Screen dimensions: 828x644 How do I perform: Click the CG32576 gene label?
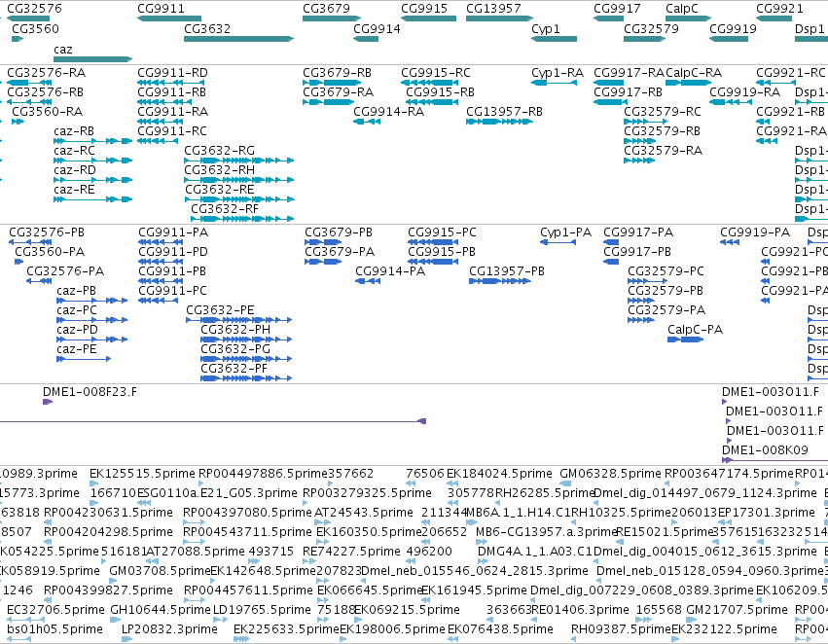34,9
